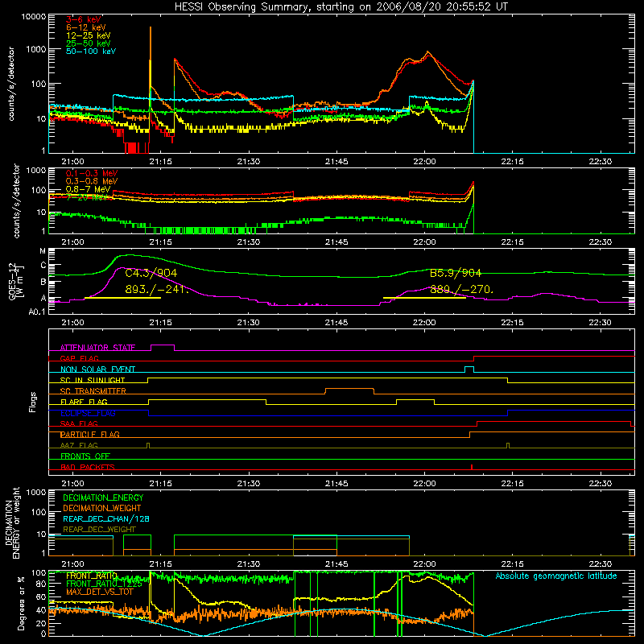Select the BAD_PACKETS flag label
This screenshot has width=644, height=644.
(x=88, y=467)
